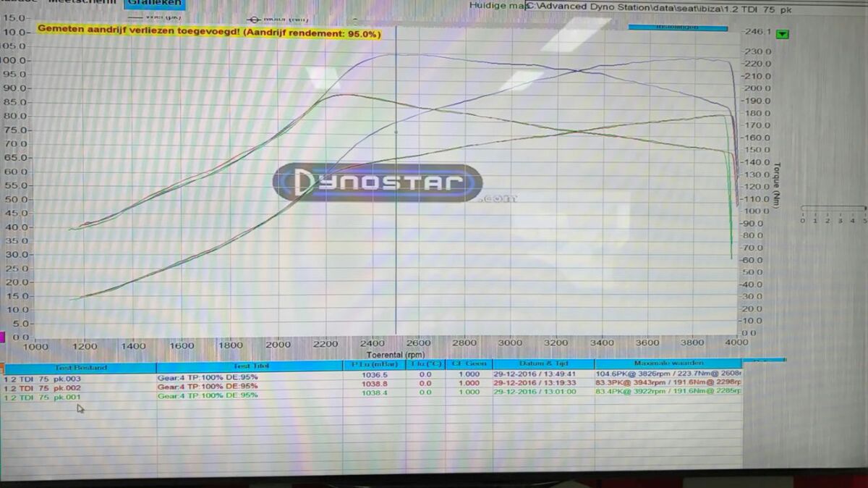Image resolution: width=868 pixels, height=488 pixels.
Task: Click the Cf. Geen column header
Action: point(469,364)
